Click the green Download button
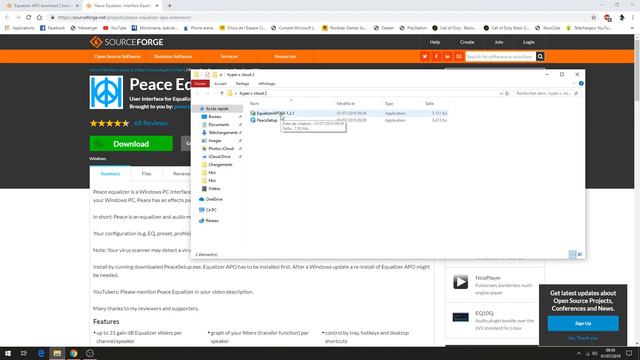Screen dimensions: 640x360 (131, 144)
